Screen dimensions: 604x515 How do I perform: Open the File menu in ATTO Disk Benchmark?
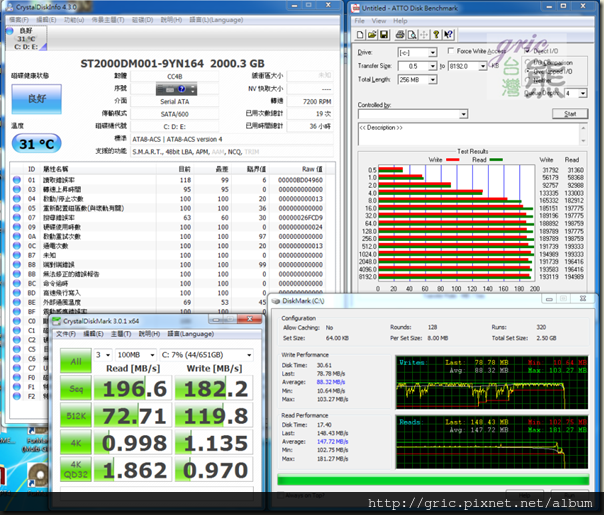pos(359,21)
